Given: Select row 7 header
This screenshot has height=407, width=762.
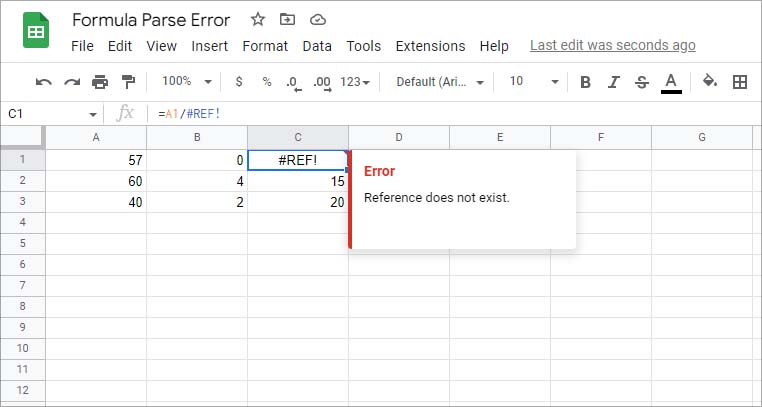Looking at the screenshot, I should tap(23, 285).
